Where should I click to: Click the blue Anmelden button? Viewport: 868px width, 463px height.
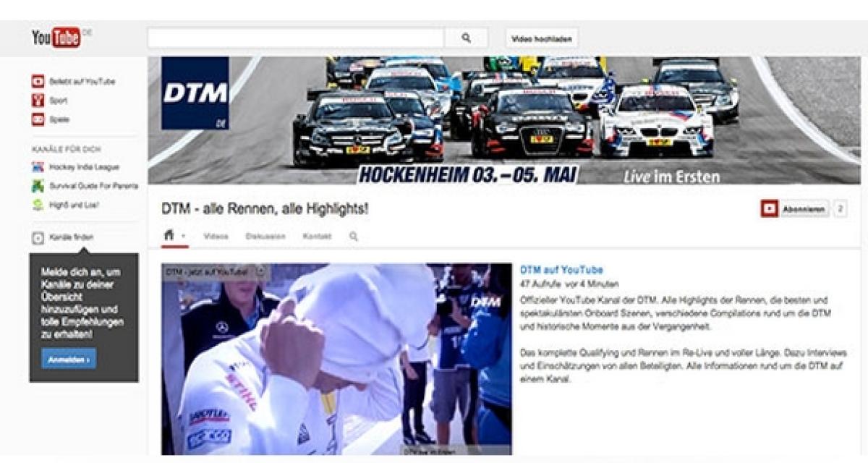69,359
